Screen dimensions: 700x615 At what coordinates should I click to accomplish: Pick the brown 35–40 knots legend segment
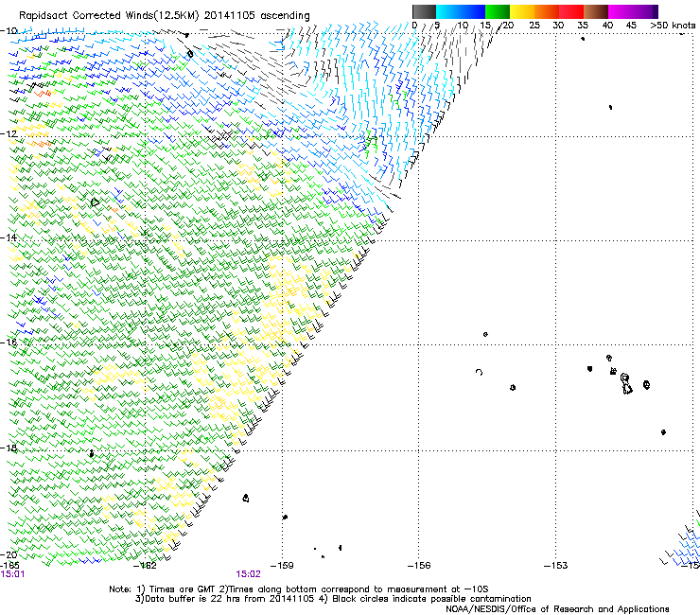[596, 11]
